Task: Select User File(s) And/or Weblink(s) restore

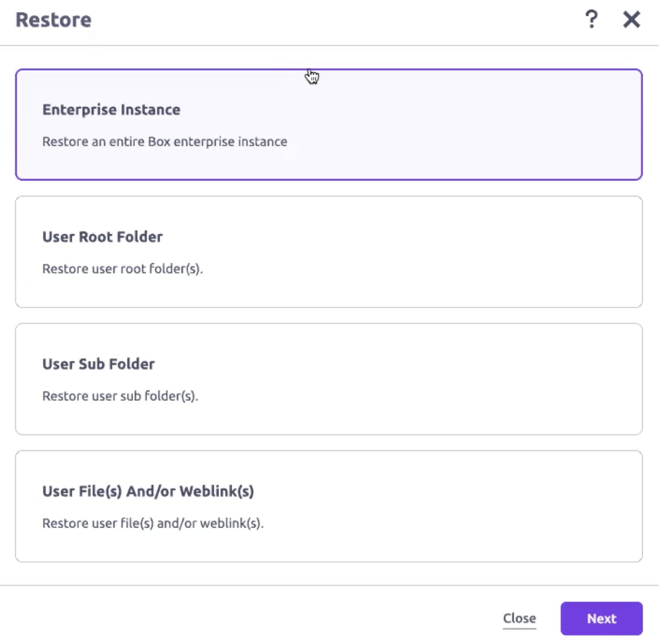Action: click(x=328, y=505)
